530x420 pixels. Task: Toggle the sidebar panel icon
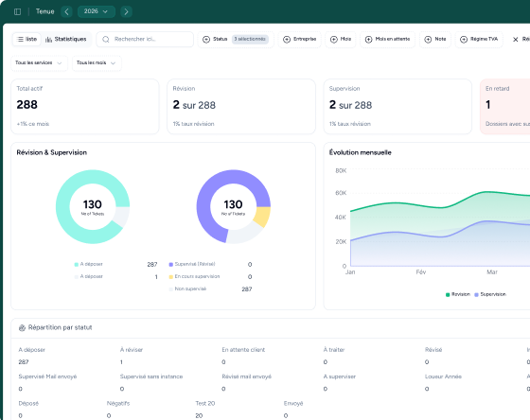pyautogui.click(x=18, y=11)
